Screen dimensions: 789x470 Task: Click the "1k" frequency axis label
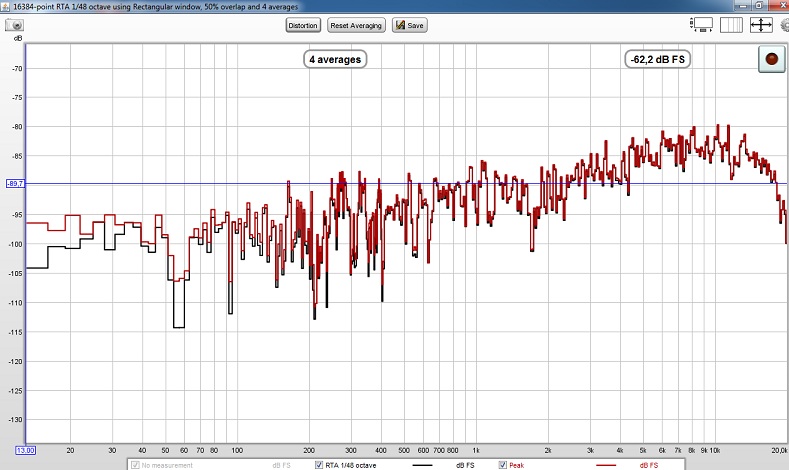[476, 450]
